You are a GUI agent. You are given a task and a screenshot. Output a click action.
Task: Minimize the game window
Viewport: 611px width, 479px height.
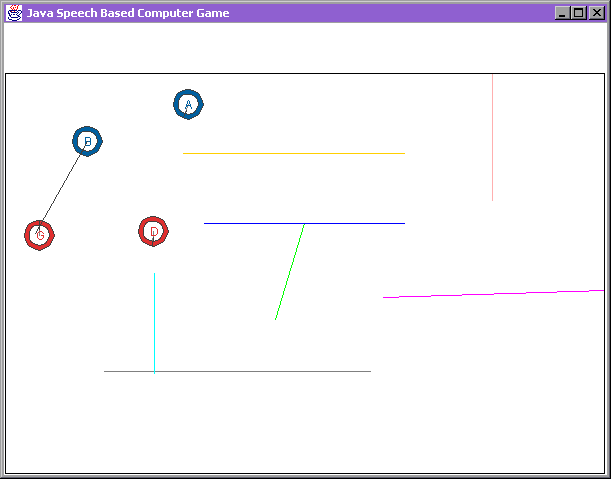(x=562, y=13)
